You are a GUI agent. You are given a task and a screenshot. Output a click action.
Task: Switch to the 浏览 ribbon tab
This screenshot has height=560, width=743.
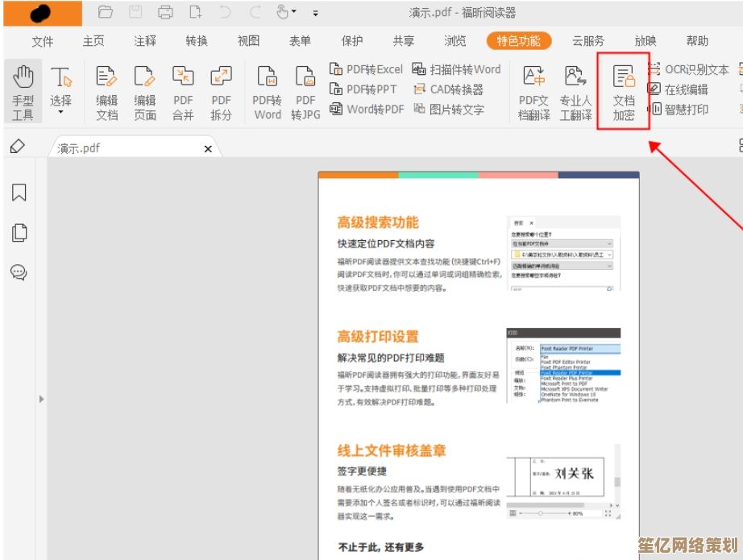point(455,41)
